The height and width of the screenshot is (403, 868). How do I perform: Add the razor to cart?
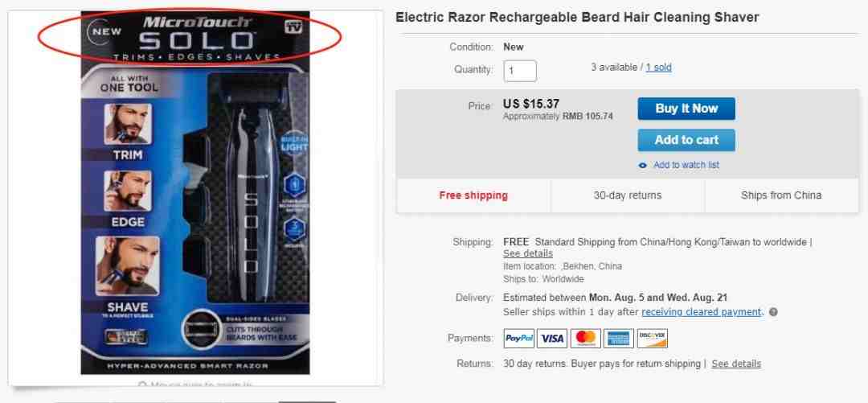(x=686, y=140)
